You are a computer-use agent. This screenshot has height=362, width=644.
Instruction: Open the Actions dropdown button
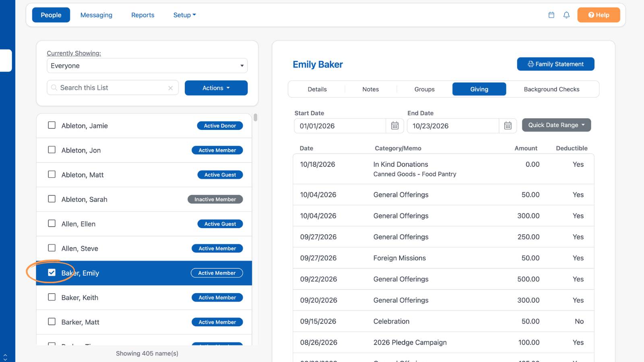point(216,88)
